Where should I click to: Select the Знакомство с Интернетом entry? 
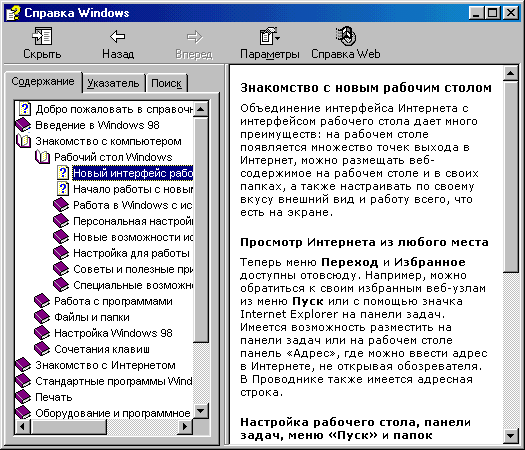point(105,365)
